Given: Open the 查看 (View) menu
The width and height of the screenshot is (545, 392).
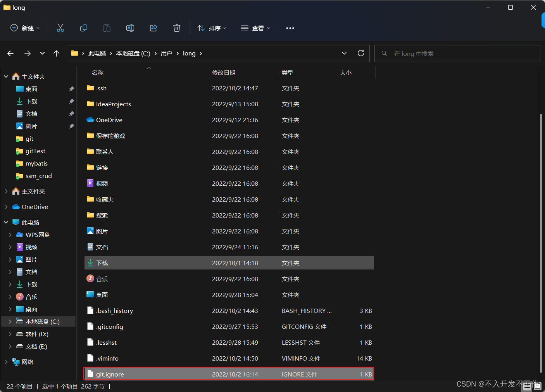Looking at the screenshot, I should (255, 28).
